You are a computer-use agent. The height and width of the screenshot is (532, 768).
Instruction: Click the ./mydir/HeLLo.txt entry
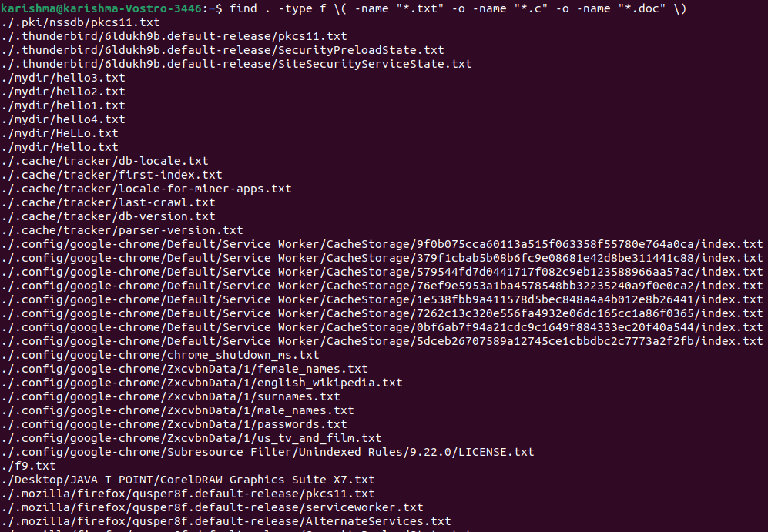[x=59, y=133]
